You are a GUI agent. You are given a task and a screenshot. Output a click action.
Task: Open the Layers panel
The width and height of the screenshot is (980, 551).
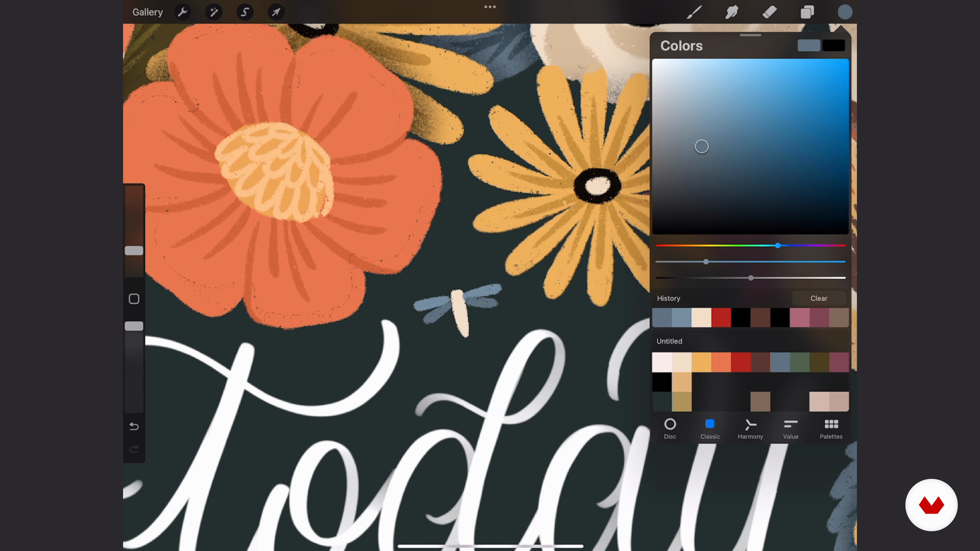(x=807, y=12)
